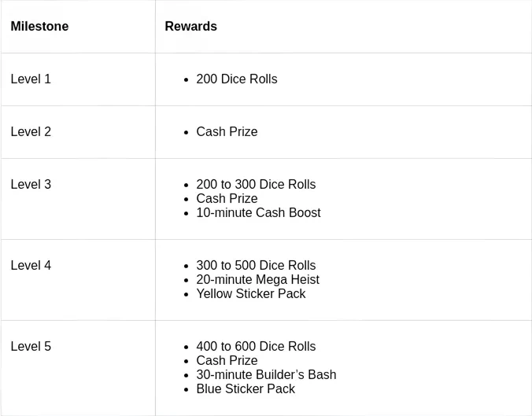
Task: Click the 30-minute Builder's Bash reward
Action: [x=266, y=375]
